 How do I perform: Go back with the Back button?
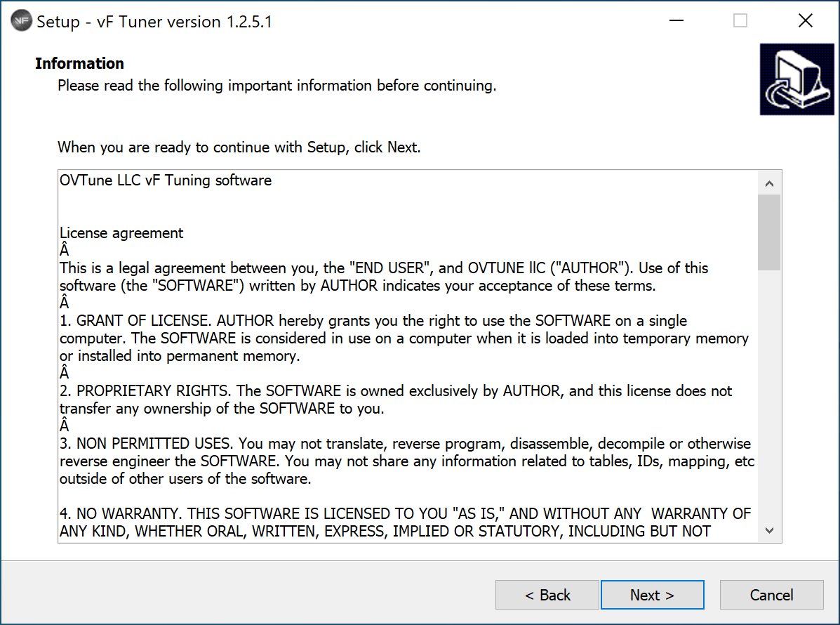tap(547, 594)
